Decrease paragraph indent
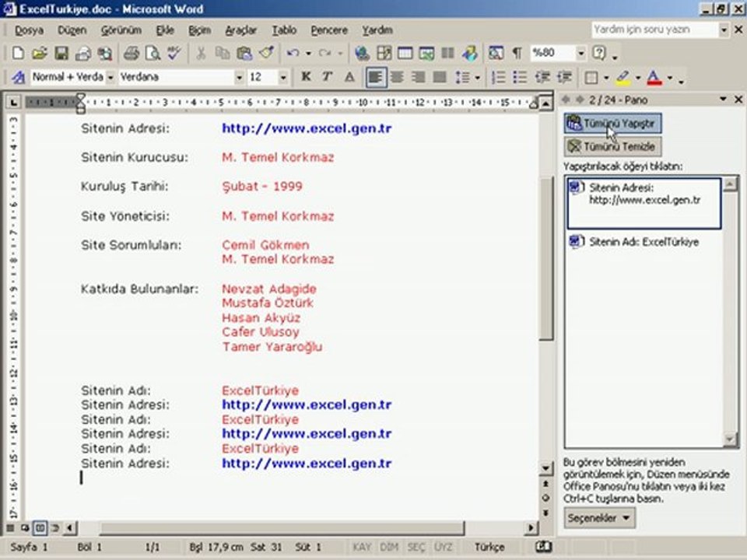747x560 pixels. click(x=542, y=77)
